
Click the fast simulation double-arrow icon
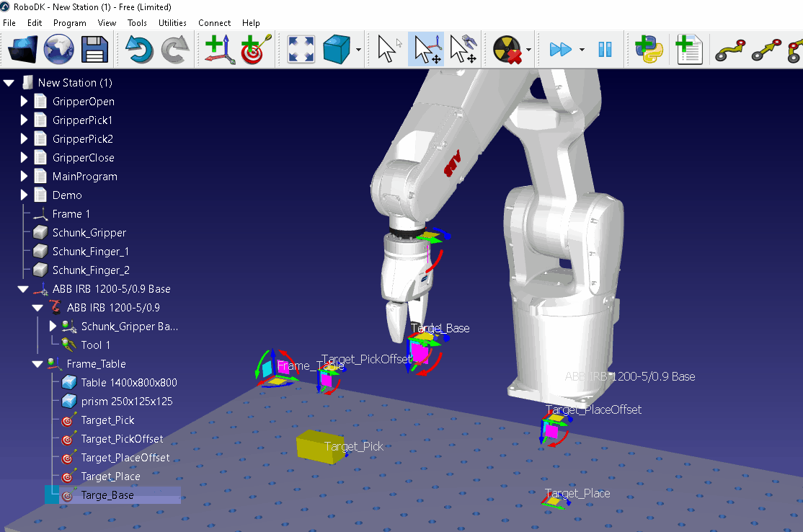coord(560,50)
